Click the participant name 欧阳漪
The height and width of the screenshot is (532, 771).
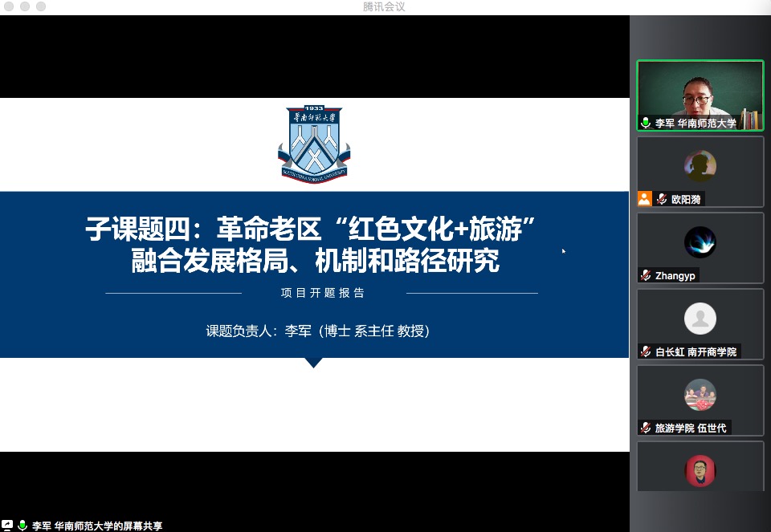(686, 199)
